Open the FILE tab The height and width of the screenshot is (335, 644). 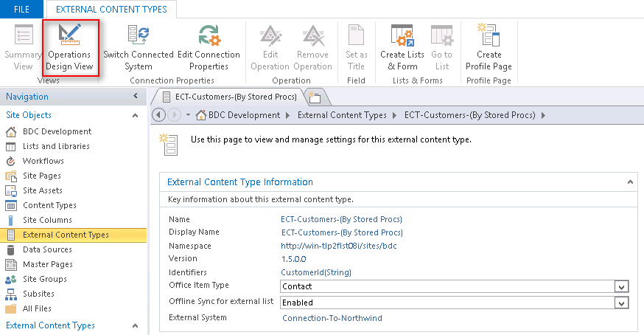click(22, 9)
